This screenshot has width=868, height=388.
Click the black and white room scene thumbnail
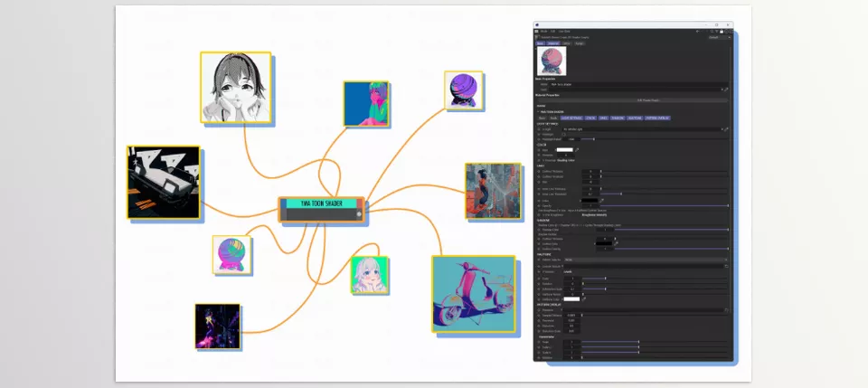pyautogui.click(x=164, y=183)
